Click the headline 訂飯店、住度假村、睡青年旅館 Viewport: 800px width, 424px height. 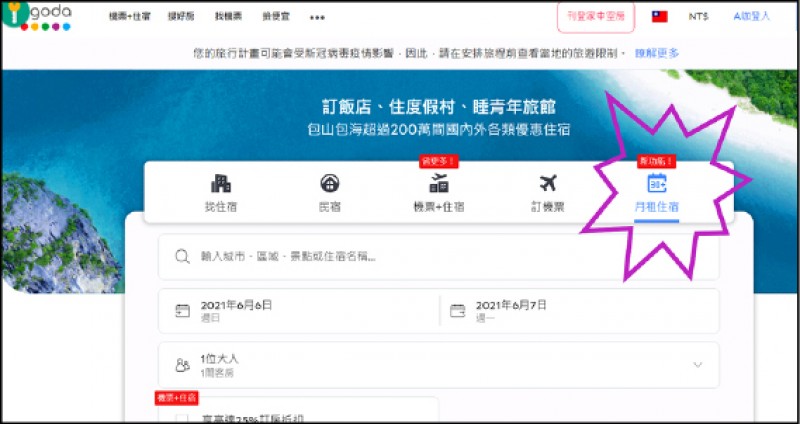(x=439, y=108)
